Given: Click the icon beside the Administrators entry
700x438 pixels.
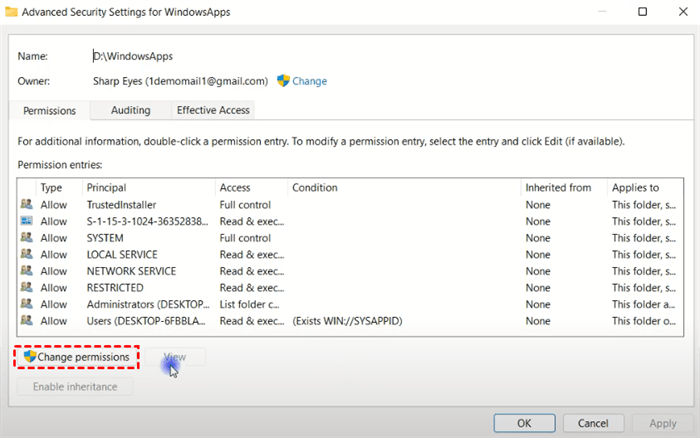Looking at the screenshot, I should coord(26,304).
